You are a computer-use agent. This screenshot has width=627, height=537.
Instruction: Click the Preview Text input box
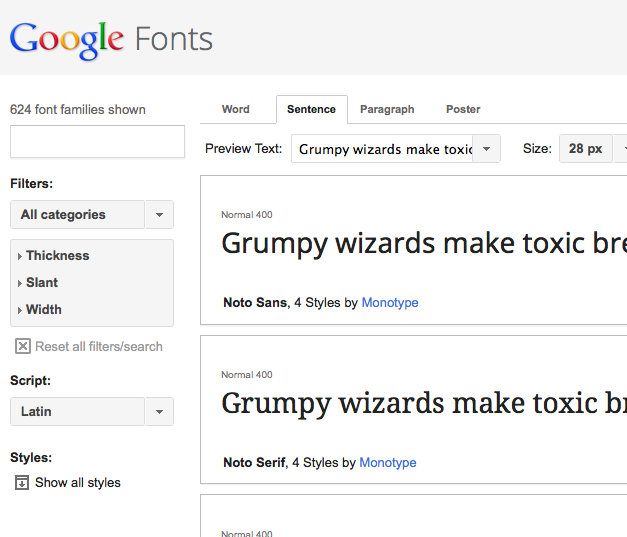pyautogui.click(x=382, y=149)
